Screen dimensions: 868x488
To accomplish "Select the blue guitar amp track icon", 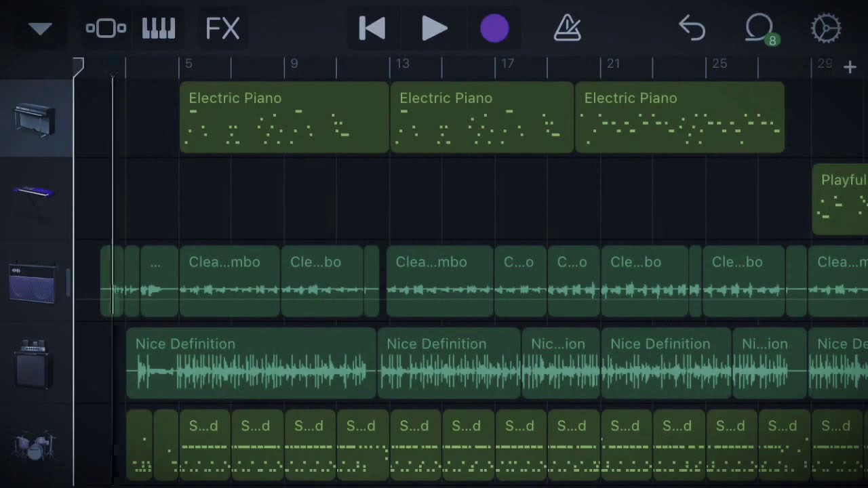I will pyautogui.click(x=32, y=283).
